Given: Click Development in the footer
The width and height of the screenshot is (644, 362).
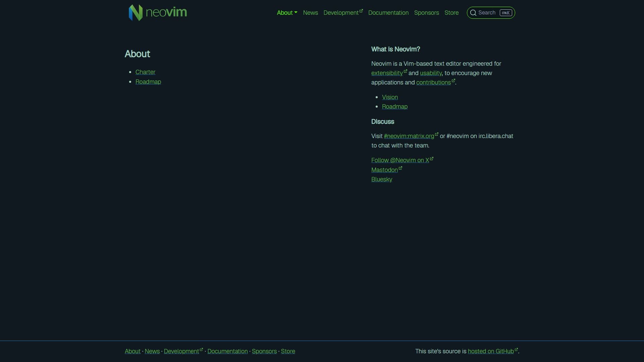Looking at the screenshot, I should [183, 351].
